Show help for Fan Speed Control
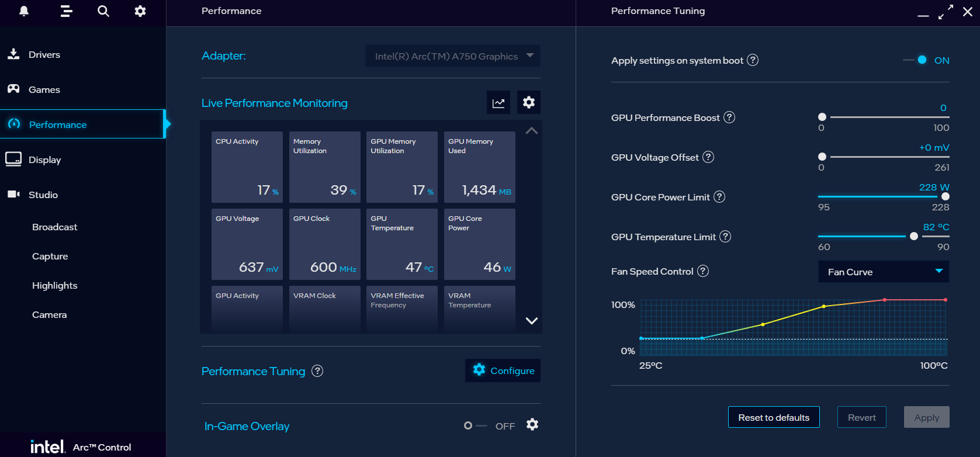980x457 pixels. pos(703,271)
